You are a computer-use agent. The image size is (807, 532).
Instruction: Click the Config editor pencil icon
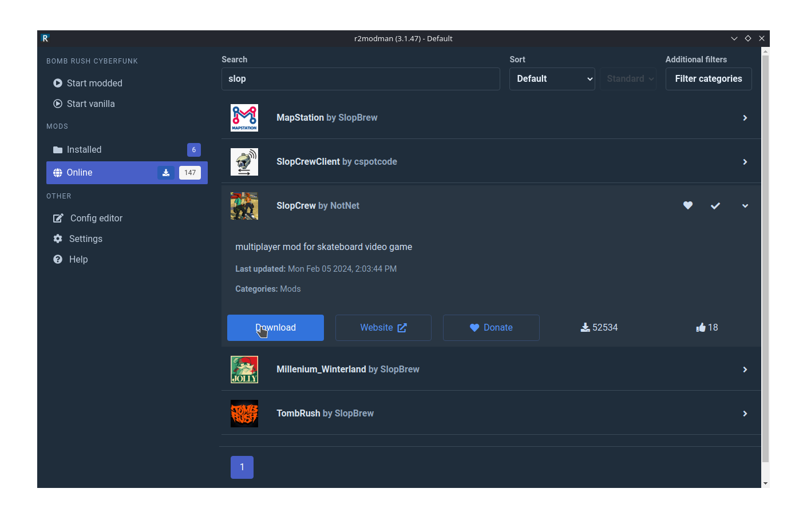pyautogui.click(x=58, y=218)
